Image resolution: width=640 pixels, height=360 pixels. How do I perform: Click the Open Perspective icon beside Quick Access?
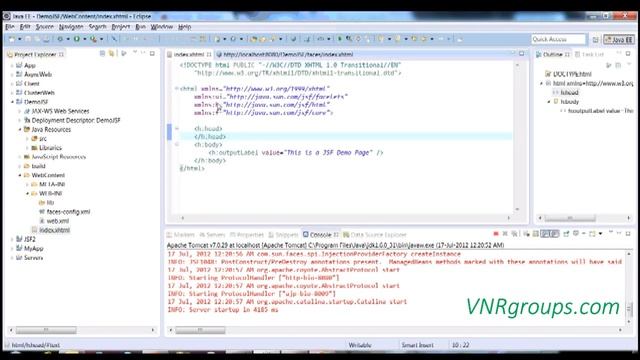tap(596, 40)
